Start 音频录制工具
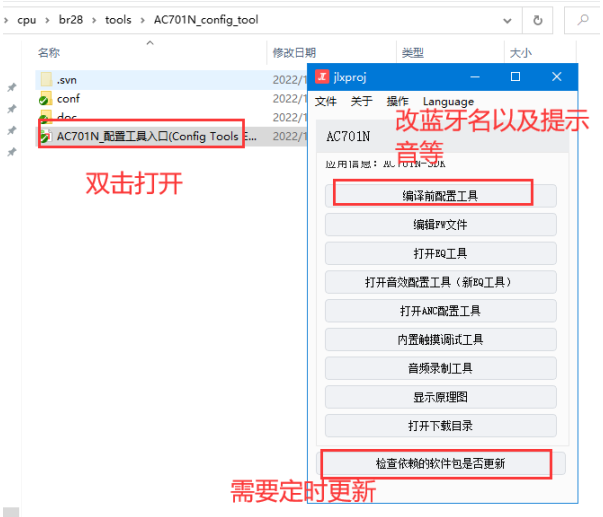This screenshot has width=603, height=517. (x=441, y=369)
